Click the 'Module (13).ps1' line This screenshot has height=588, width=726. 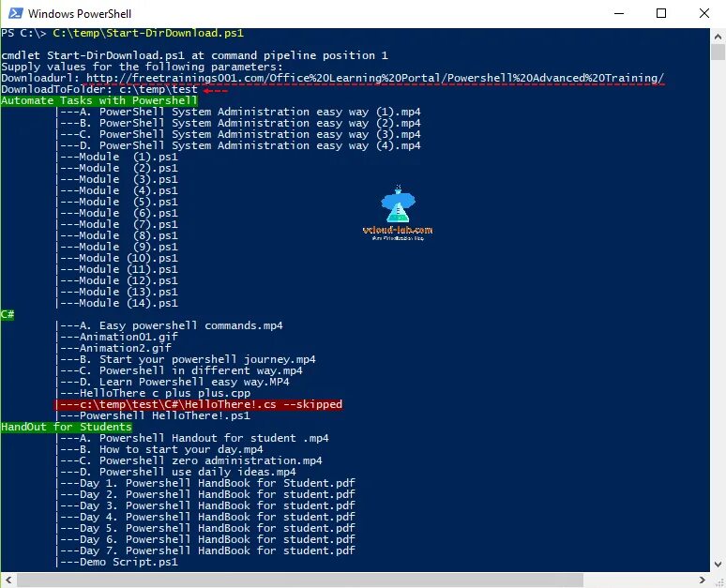[x=129, y=292]
